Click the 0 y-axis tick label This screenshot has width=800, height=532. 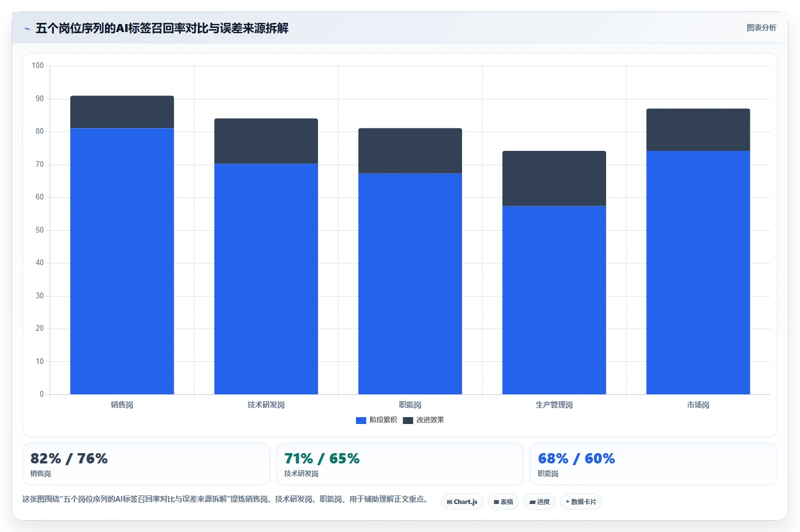[42, 394]
